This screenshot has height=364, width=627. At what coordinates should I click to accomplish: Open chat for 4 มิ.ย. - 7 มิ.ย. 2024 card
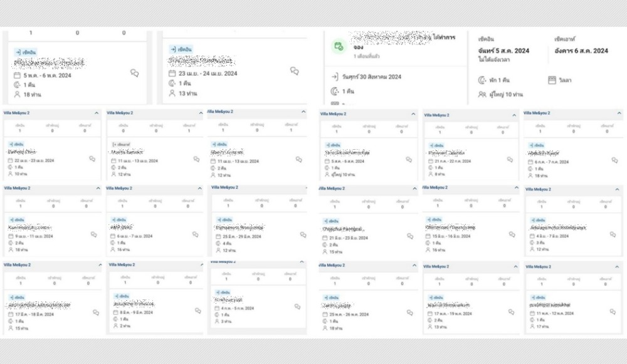coord(613,234)
